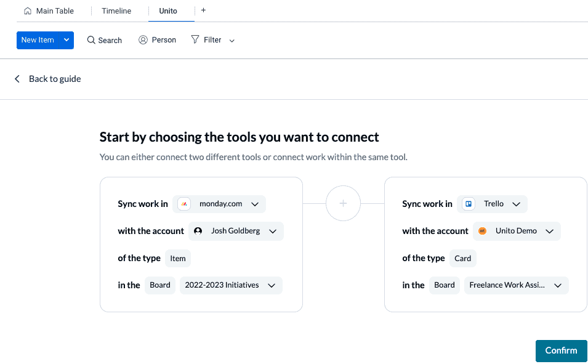Screen dimensions: 588x364
Task: Click the home icon beside Main Table
Action: (27, 11)
